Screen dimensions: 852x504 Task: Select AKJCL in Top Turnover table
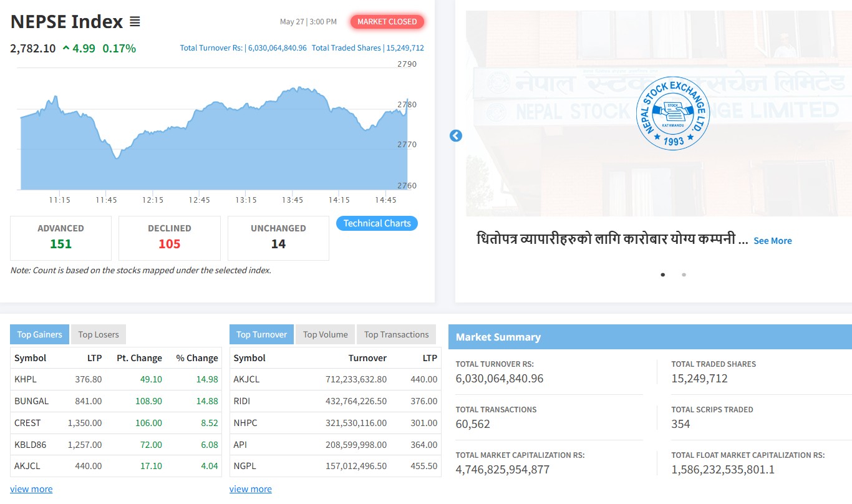246,379
